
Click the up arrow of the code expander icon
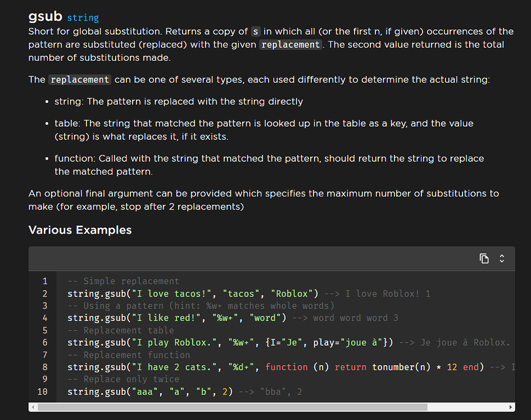[502, 256]
